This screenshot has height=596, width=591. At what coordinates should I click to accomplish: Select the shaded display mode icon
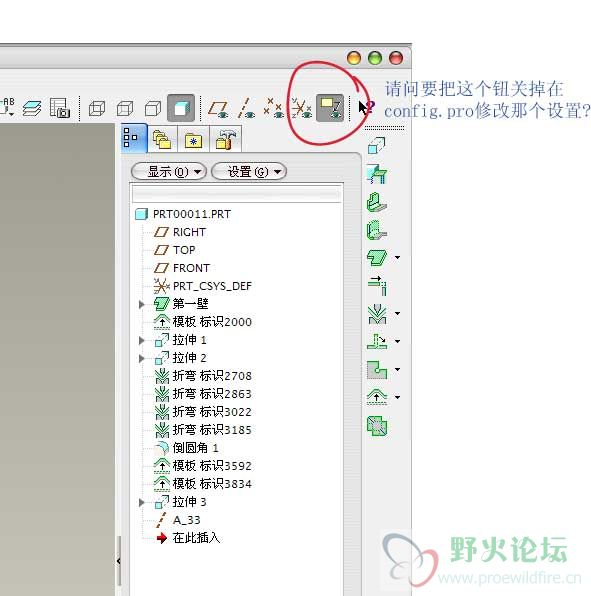[x=181, y=108]
